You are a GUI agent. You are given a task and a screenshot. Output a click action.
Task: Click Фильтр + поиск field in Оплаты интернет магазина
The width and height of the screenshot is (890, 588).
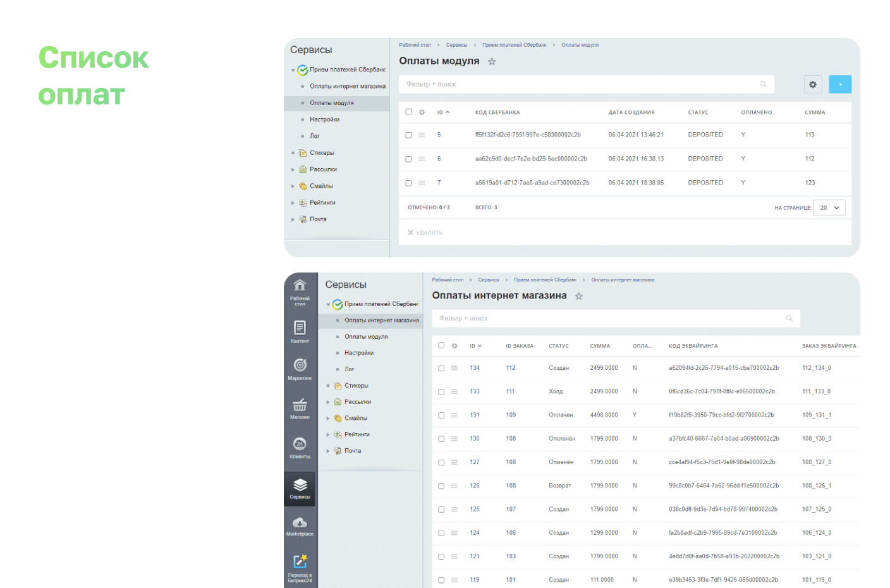tap(616, 318)
